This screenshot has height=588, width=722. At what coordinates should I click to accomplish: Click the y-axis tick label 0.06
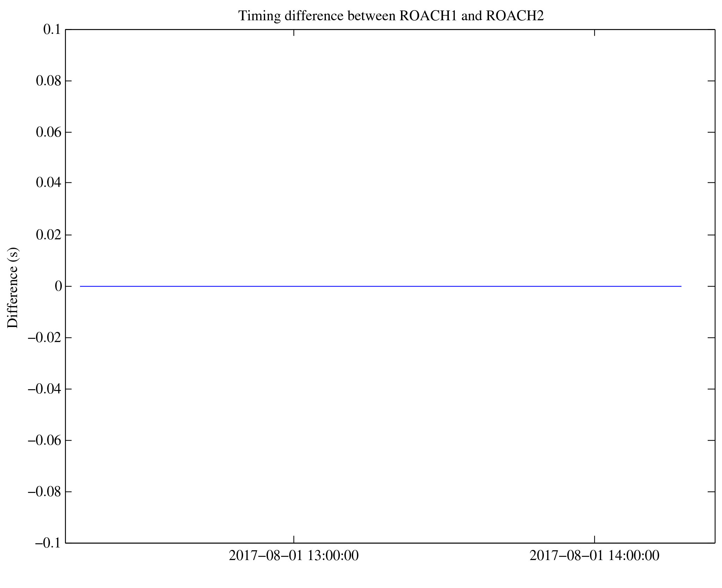click(x=49, y=132)
